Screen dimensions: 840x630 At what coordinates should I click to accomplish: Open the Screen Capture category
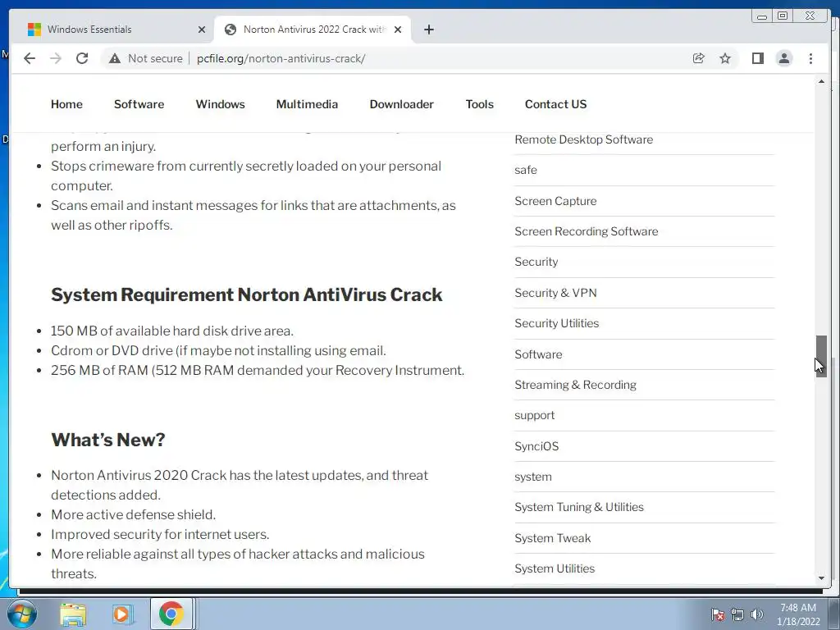555,201
